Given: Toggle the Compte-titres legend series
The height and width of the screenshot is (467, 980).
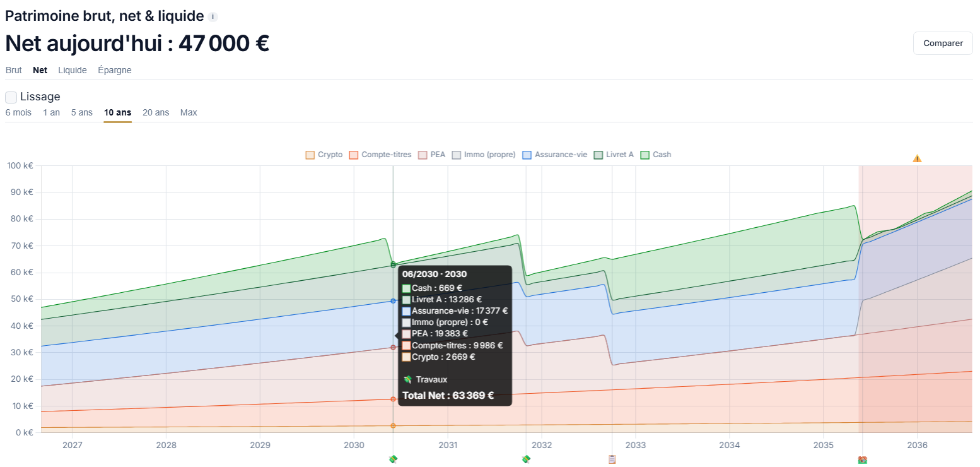Looking at the screenshot, I should click(x=380, y=155).
